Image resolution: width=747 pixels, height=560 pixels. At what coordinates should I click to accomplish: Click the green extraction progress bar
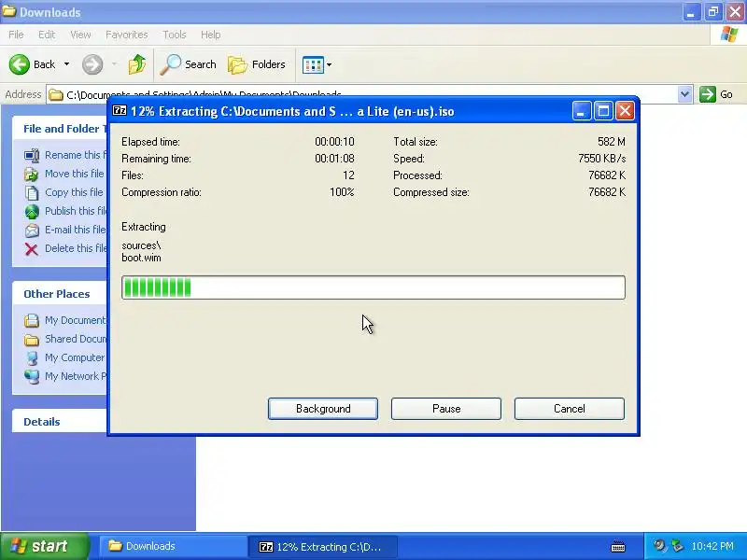click(373, 287)
